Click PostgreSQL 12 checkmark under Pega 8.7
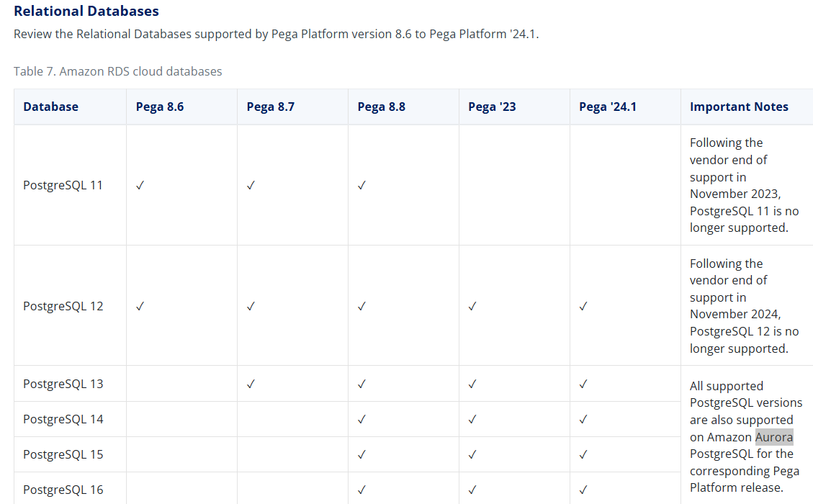Viewport: 813px width, 504px height. 251,306
